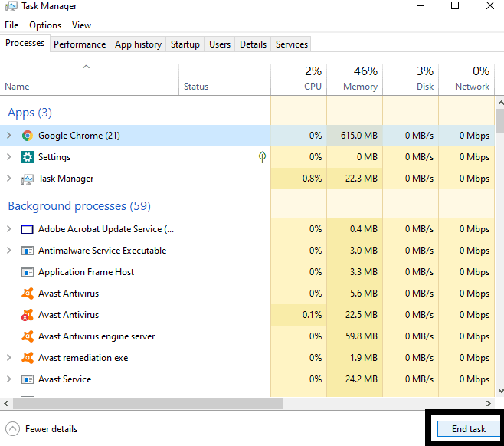This screenshot has width=504, height=446.
Task: Click the vertical scrollbar down arrow
Action: (x=500, y=391)
